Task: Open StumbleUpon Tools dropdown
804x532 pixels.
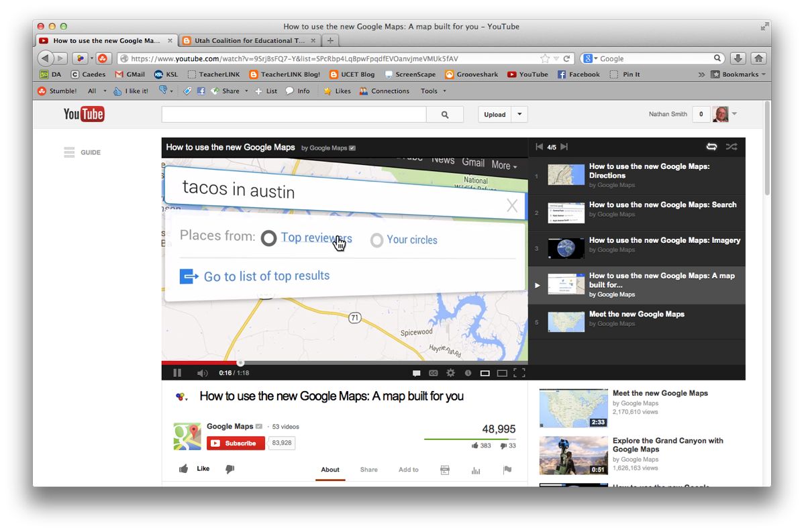Action: [x=434, y=91]
